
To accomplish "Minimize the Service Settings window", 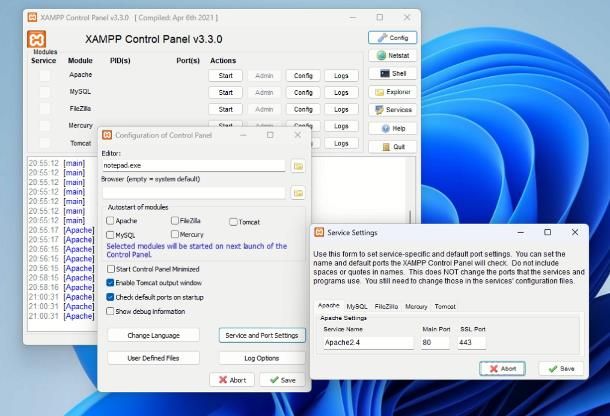I will point(521,232).
